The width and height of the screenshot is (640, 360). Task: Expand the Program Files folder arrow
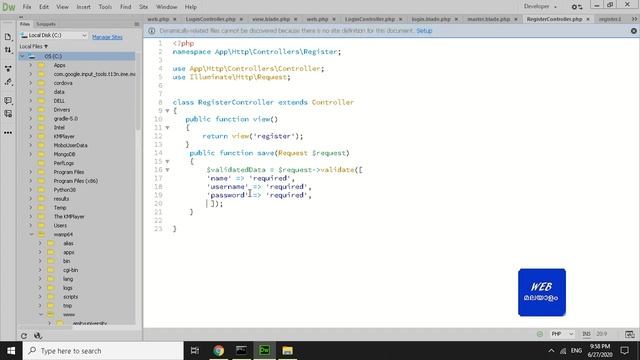tap(31, 172)
